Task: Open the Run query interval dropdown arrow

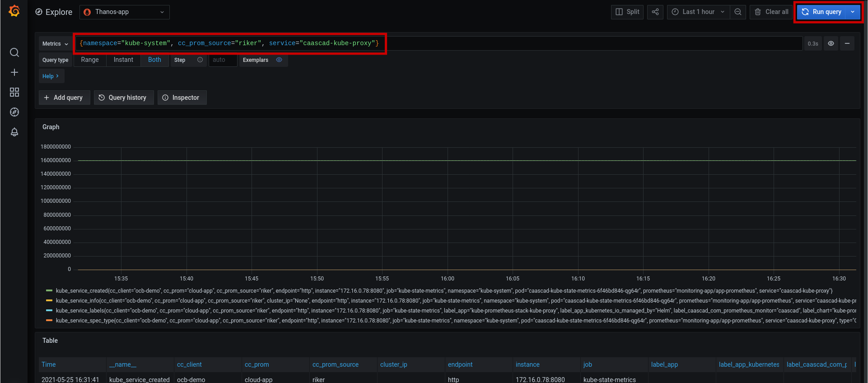Action: coord(853,12)
